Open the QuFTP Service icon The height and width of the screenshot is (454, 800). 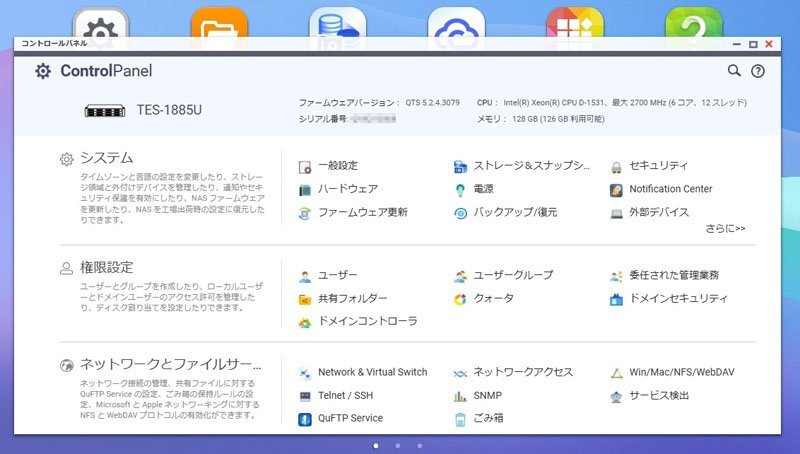click(305, 419)
